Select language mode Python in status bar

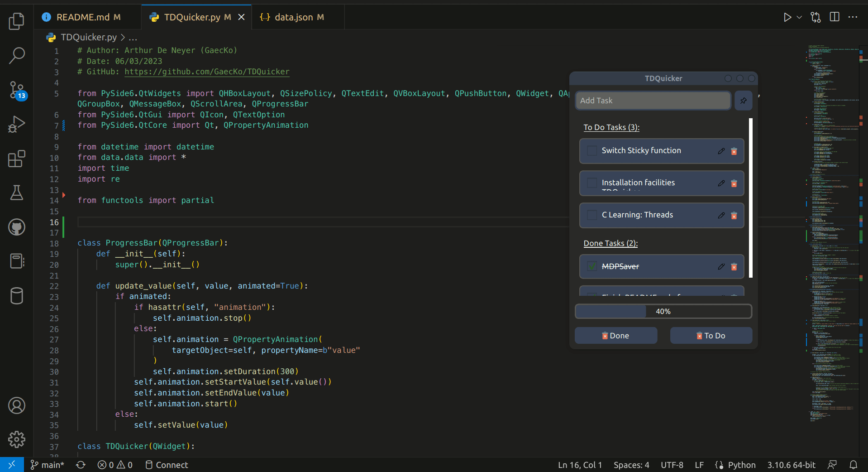tap(741, 465)
